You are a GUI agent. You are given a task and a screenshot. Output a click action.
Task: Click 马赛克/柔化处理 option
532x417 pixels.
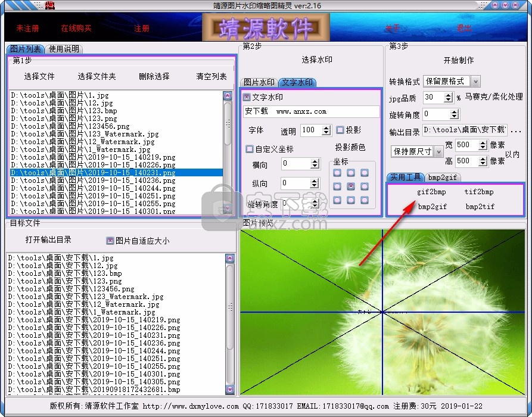pyautogui.click(x=494, y=97)
